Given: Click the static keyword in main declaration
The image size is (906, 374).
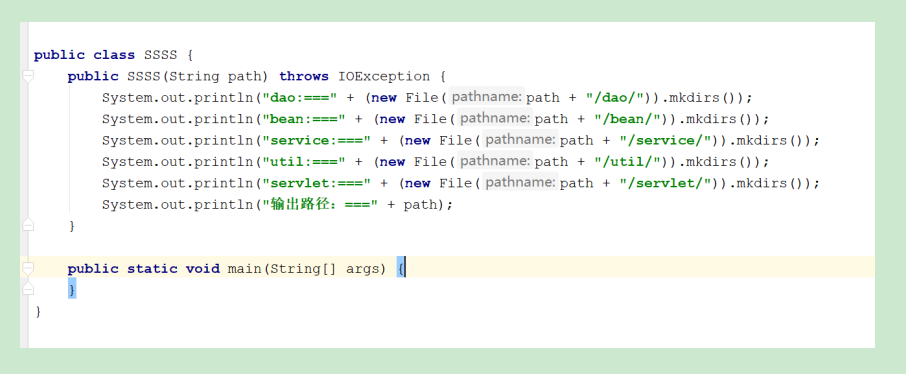Looking at the screenshot, I should pos(152,269).
